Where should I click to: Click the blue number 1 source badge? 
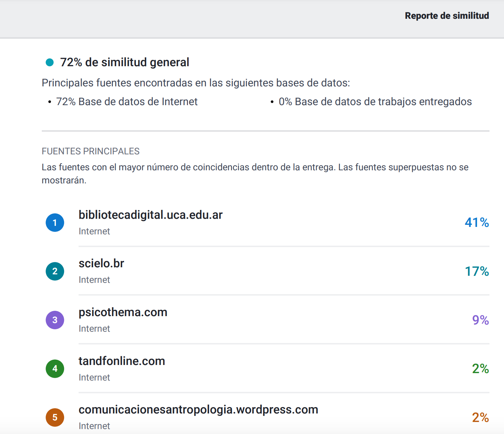point(55,223)
